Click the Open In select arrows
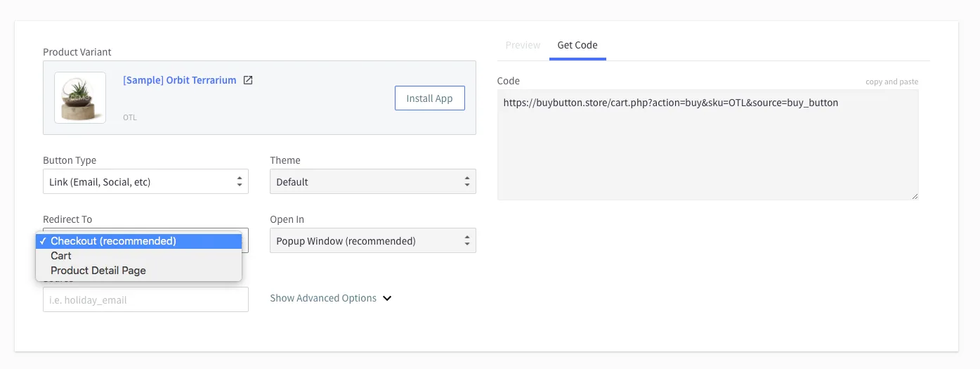The width and height of the screenshot is (980, 369). click(467, 241)
